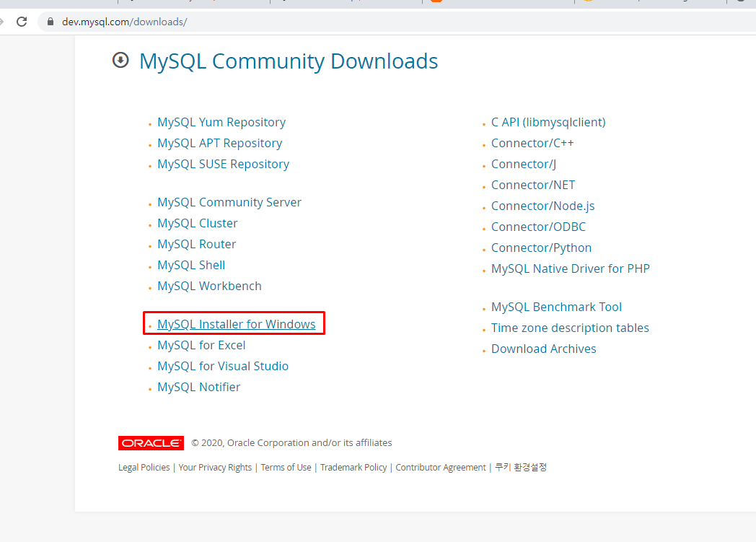Open the MySQL Workbench download page
The width and height of the screenshot is (756, 542).
(209, 286)
